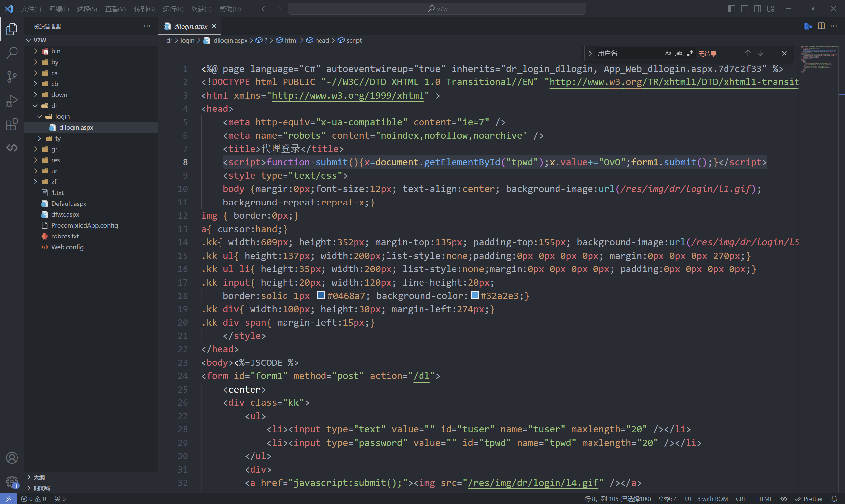This screenshot has height=504, width=845.
Task: Click Prettier formatter status item
Action: click(x=809, y=499)
